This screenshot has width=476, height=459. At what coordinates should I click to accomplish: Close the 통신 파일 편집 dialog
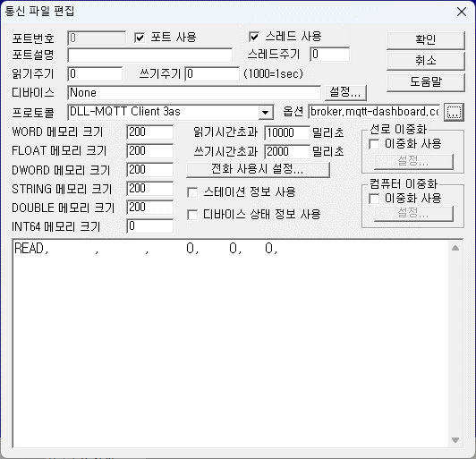[462, 12]
